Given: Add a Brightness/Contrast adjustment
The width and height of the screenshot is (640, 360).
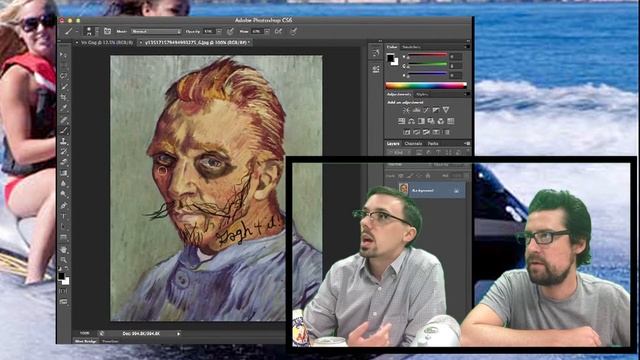Looking at the screenshot, I should (x=407, y=110).
